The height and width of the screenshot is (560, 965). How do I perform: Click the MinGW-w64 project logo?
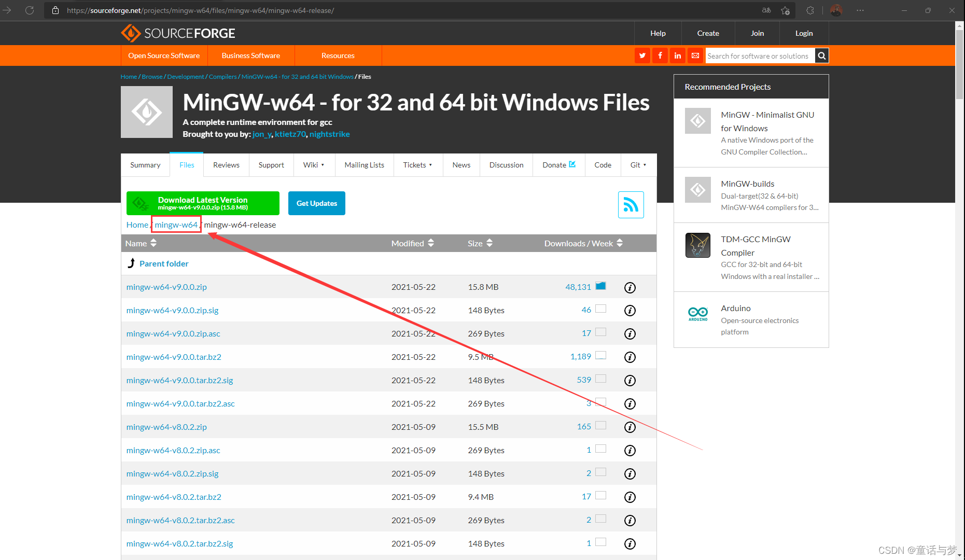pos(147,112)
